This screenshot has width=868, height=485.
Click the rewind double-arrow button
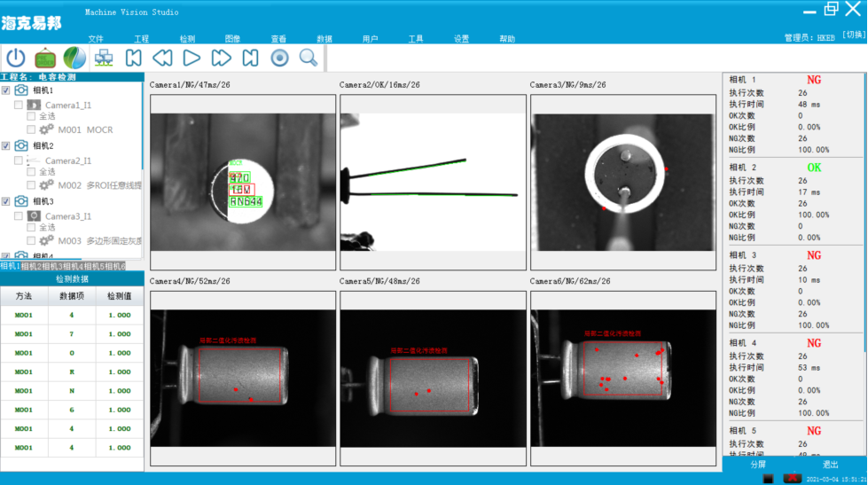click(162, 59)
